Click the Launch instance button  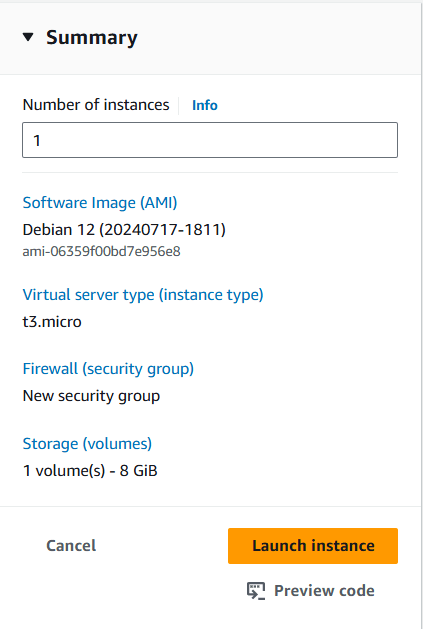click(313, 546)
